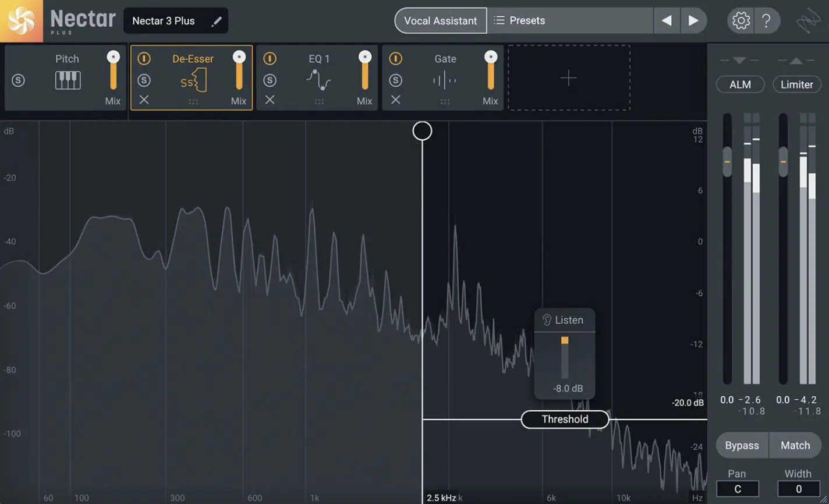Image resolution: width=829 pixels, height=504 pixels.
Task: Click the Pitch Mix slider
Action: pyautogui.click(x=114, y=70)
